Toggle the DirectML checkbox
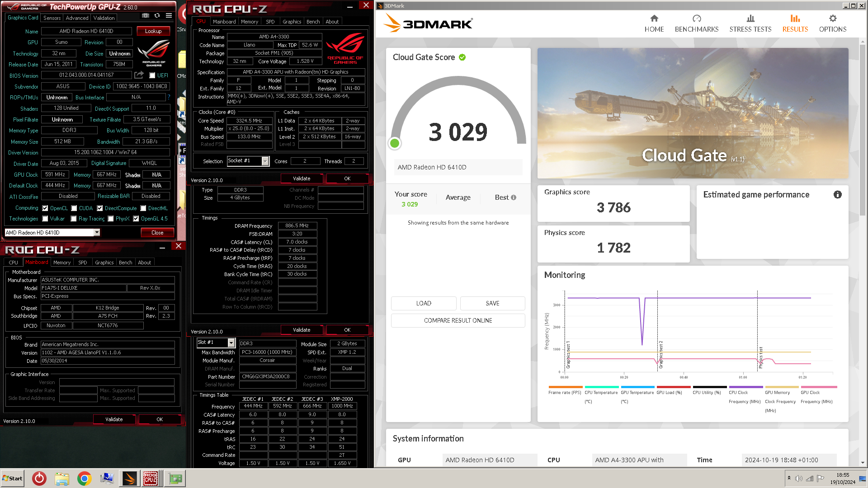Image resolution: width=868 pixels, height=488 pixels. (x=143, y=208)
